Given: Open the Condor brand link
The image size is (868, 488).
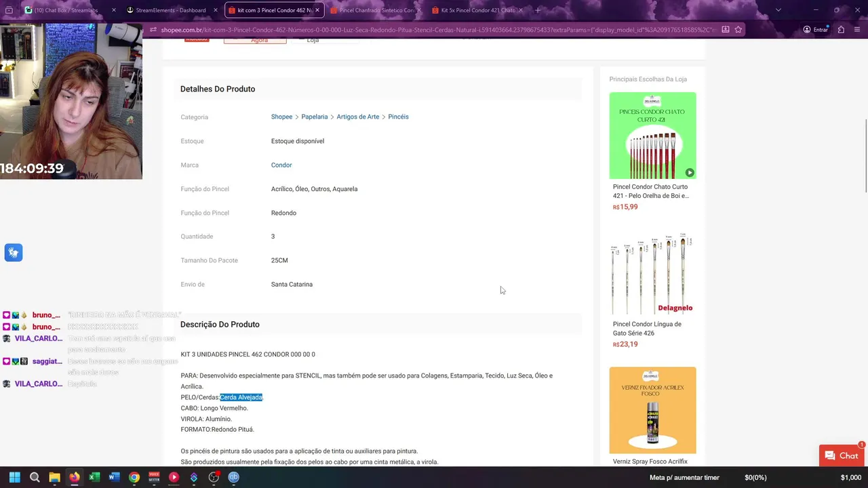Looking at the screenshot, I should [281, 165].
